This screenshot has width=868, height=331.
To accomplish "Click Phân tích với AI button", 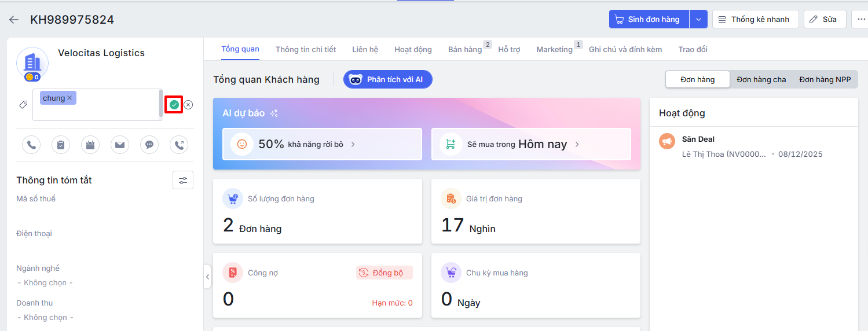I will click(x=387, y=79).
